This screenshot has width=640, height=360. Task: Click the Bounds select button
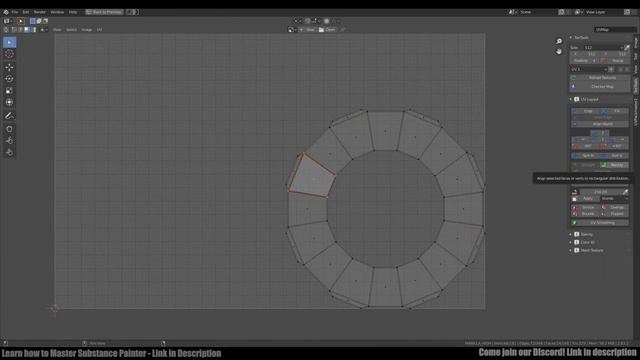(x=585, y=214)
